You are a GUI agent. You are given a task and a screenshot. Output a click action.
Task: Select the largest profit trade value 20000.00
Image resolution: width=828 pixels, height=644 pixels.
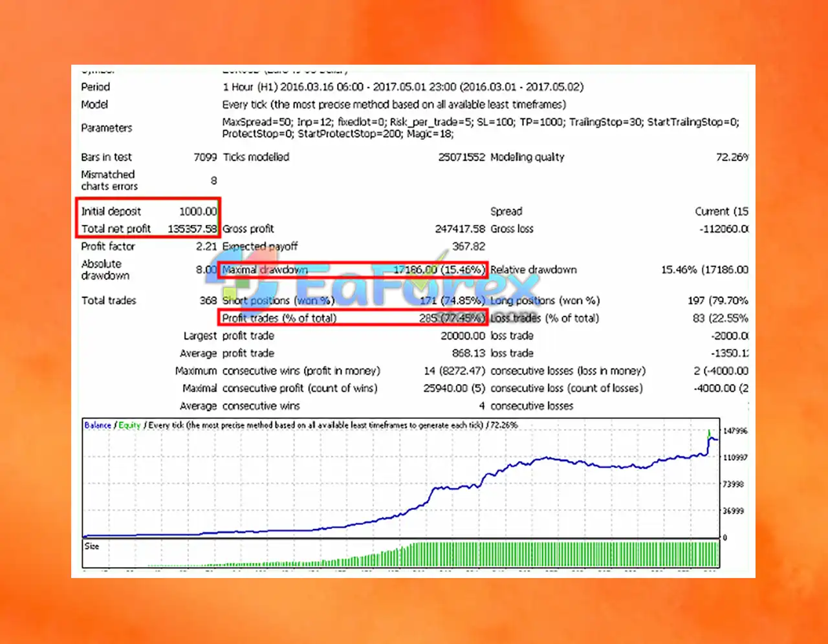point(463,336)
